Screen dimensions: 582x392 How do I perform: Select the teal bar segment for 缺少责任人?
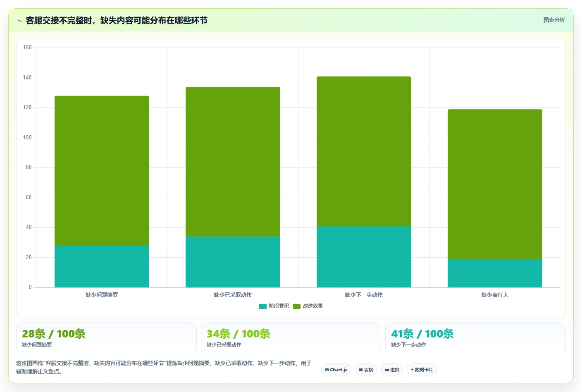coord(495,273)
